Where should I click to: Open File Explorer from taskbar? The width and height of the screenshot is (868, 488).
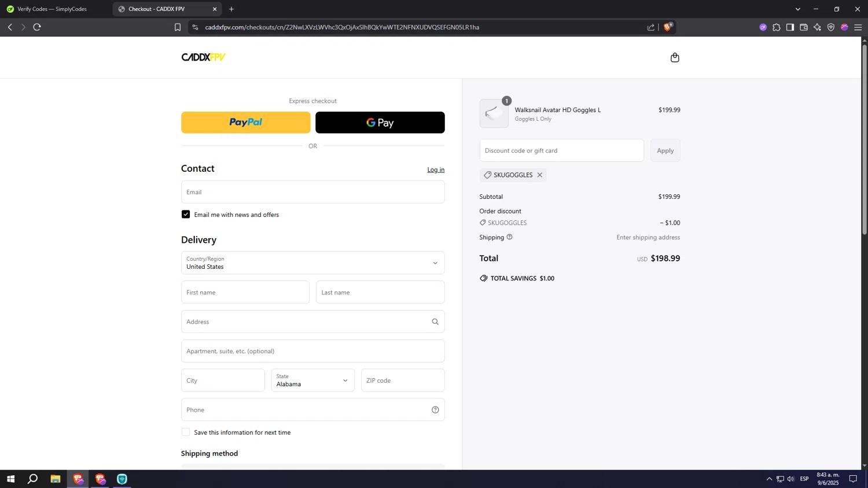(56, 479)
